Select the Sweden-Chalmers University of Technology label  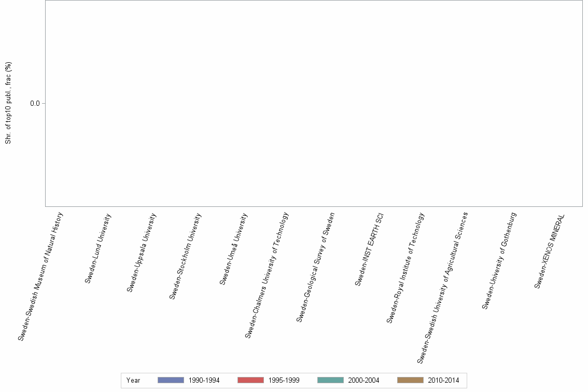point(265,275)
